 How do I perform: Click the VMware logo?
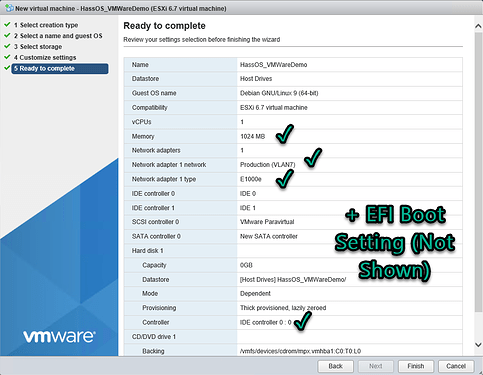[x=59, y=337]
